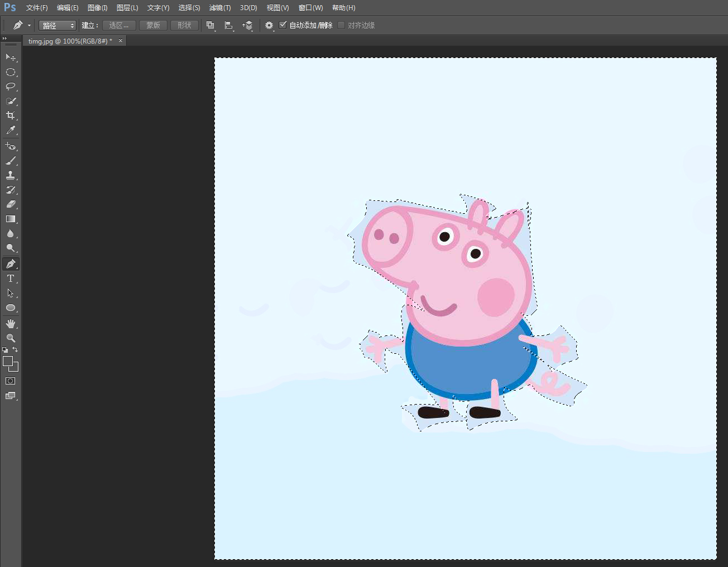Select the Hand tool

pos(11,324)
